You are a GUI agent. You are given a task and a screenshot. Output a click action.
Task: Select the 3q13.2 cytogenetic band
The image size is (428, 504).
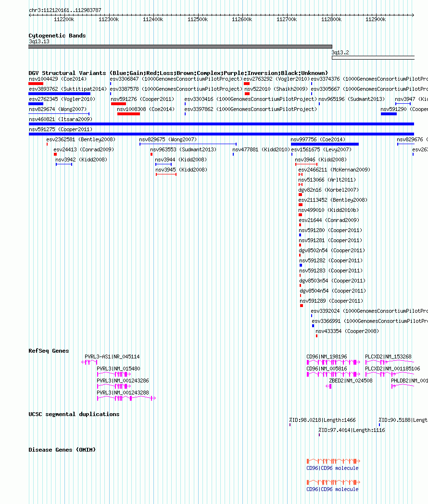[373, 58]
